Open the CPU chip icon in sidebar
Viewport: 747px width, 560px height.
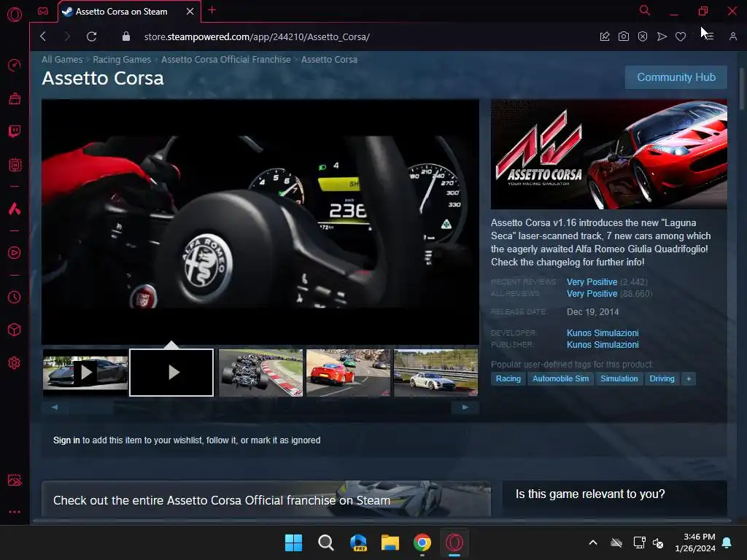[15, 166]
